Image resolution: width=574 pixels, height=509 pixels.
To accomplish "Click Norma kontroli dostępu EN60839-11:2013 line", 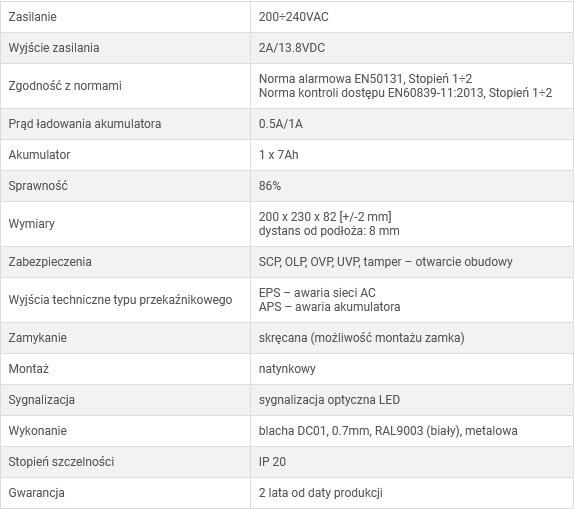I will [405, 93].
